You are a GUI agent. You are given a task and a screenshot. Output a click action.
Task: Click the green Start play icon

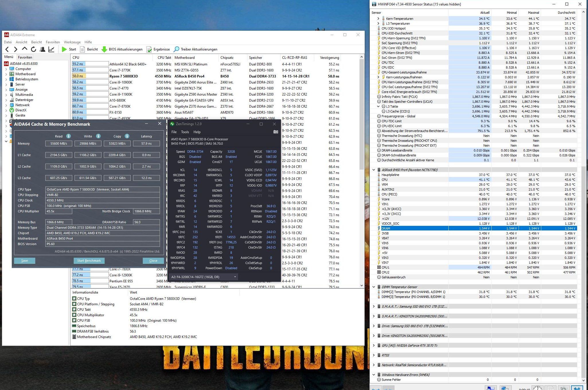(x=64, y=49)
